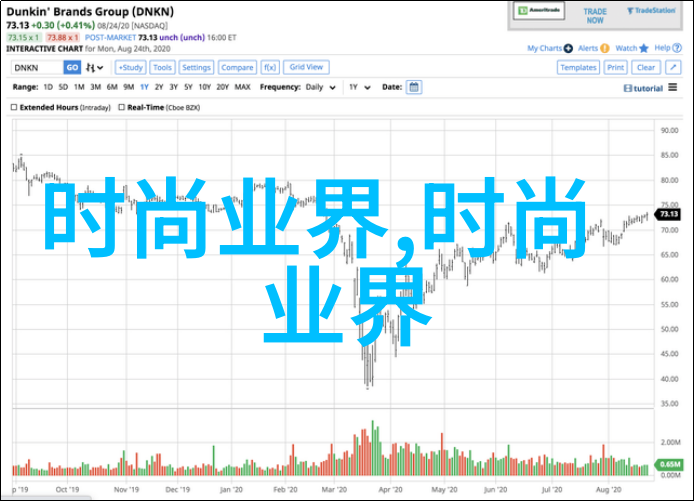Click the expand chart arrow icon
Screen dimensions: 695x502
click(x=673, y=67)
